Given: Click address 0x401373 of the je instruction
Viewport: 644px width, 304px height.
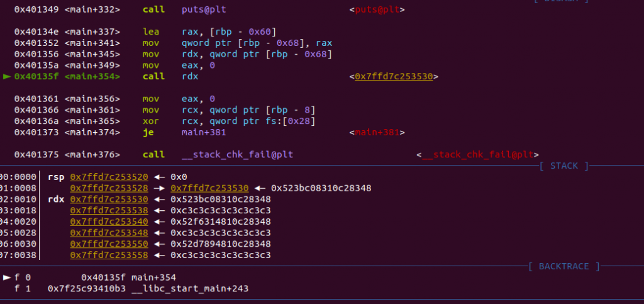Looking at the screenshot, I should 36,132.
